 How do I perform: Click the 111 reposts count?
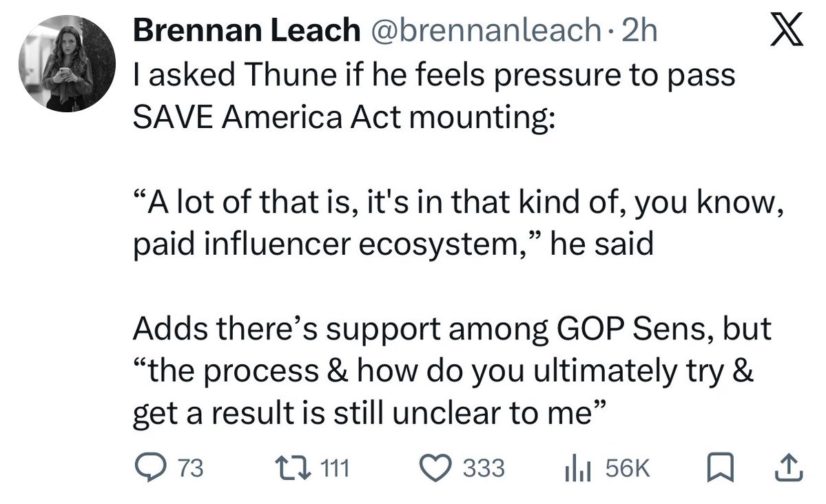(336, 468)
